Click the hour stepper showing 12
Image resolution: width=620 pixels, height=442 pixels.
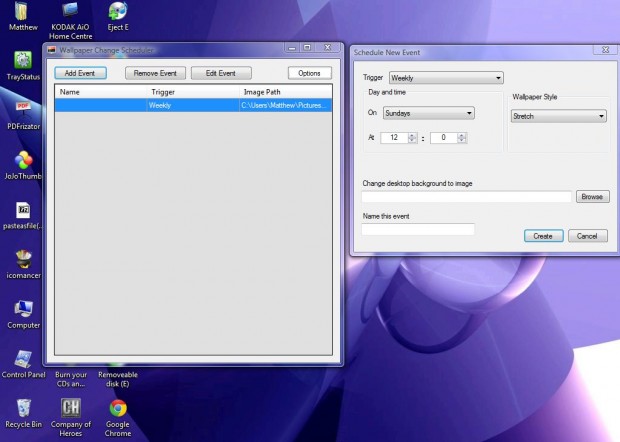click(x=398, y=138)
